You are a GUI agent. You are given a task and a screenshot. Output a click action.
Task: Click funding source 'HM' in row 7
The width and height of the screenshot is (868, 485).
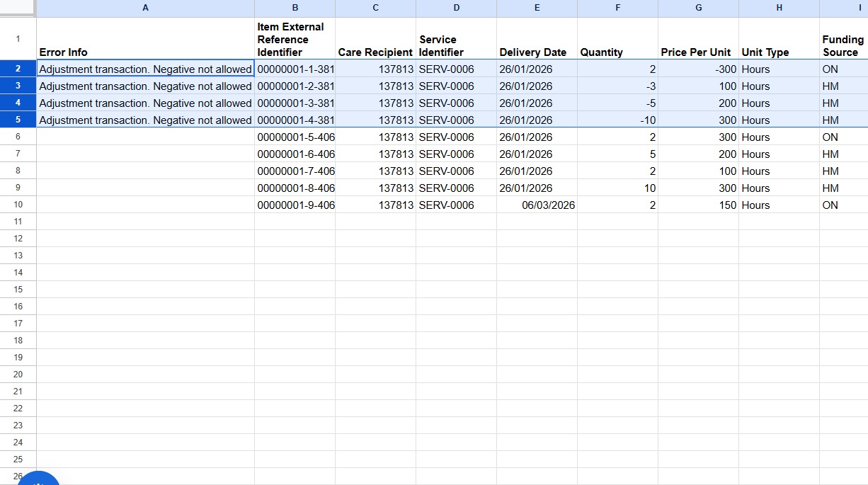(843, 154)
